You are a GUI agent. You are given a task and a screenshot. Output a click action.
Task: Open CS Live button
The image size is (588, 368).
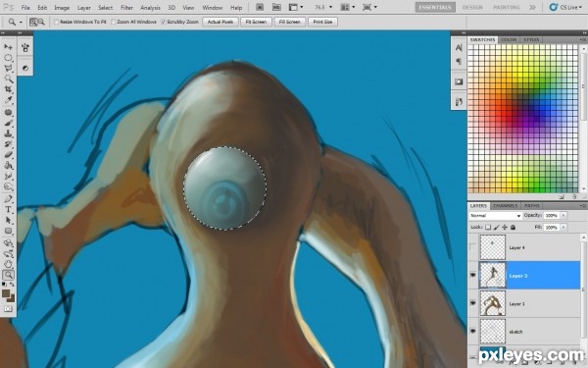coord(565,7)
